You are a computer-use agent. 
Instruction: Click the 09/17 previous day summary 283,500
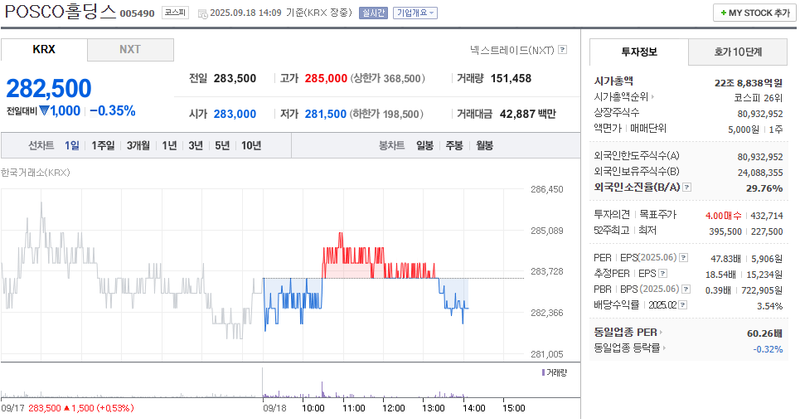coord(45,408)
